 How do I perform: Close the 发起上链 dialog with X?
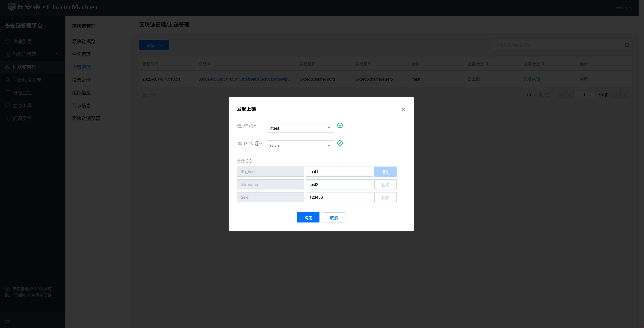point(403,110)
